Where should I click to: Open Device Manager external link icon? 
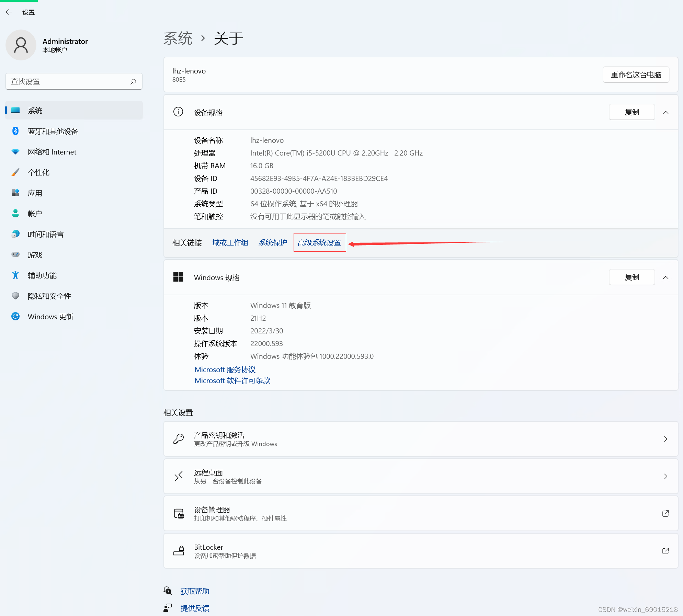665,514
